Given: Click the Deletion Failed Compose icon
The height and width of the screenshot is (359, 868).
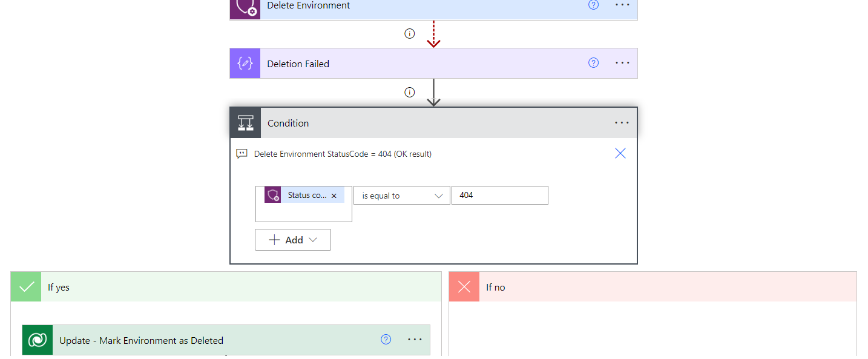Looking at the screenshot, I should 245,63.
